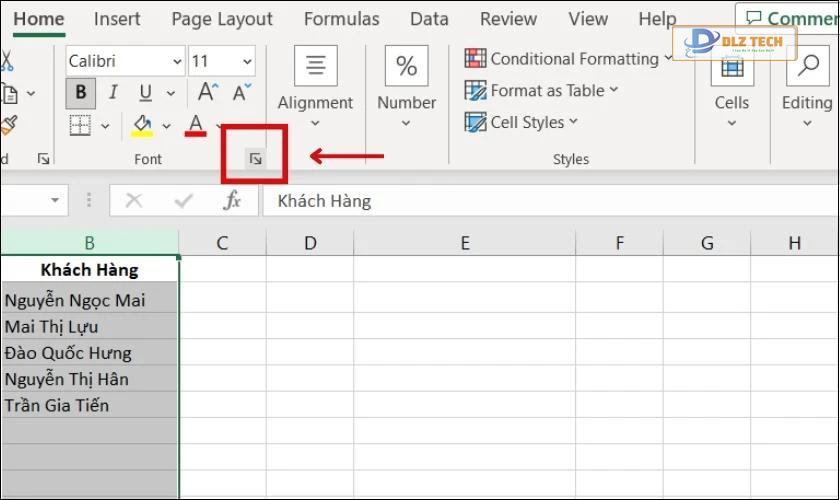
Task: Select cell Nguyễn Thị Hân
Action: (x=89, y=378)
